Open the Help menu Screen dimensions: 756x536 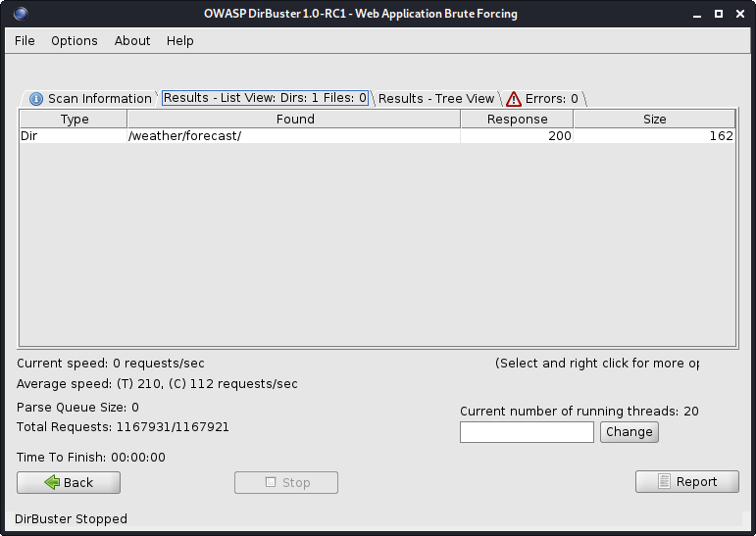coord(179,41)
